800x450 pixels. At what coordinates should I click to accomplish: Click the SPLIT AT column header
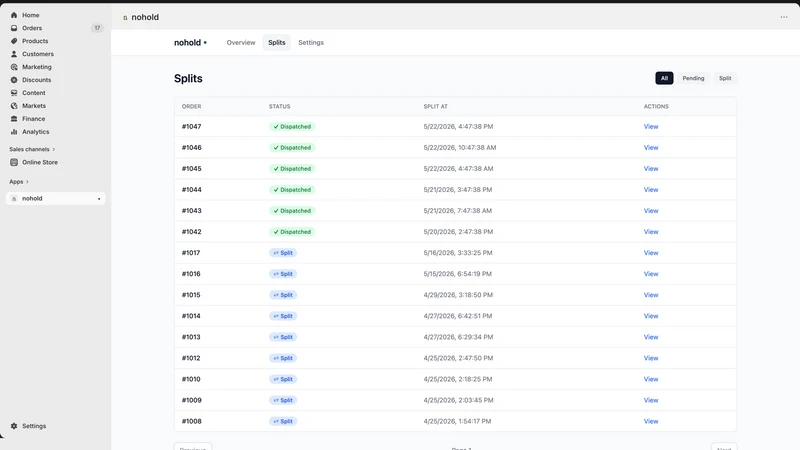coord(435,107)
